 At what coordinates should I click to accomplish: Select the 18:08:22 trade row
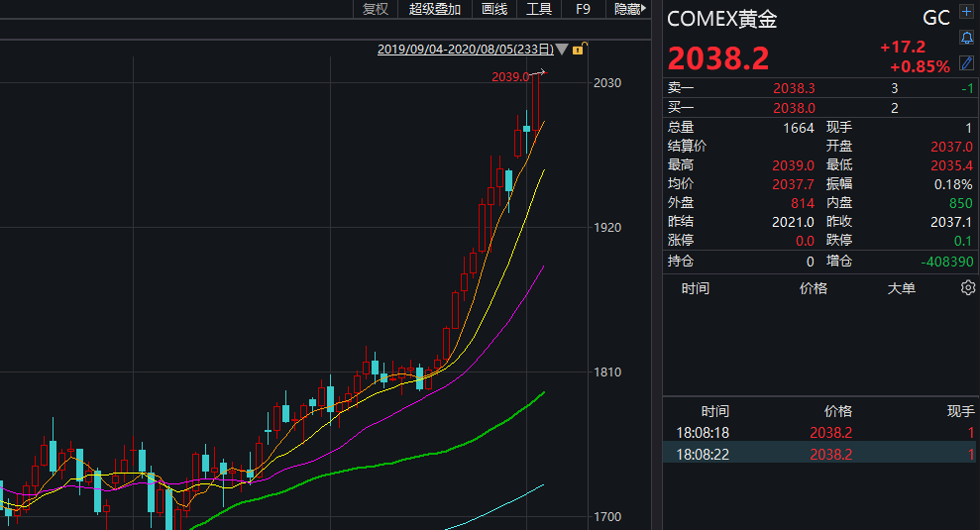pyautogui.click(x=818, y=454)
